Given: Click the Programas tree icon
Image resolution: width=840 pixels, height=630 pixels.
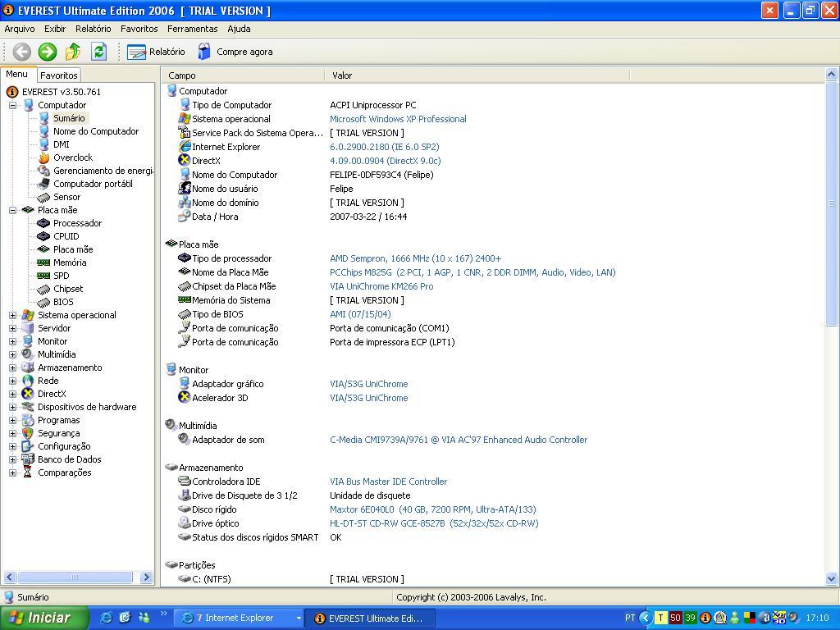Looking at the screenshot, I should point(28,420).
